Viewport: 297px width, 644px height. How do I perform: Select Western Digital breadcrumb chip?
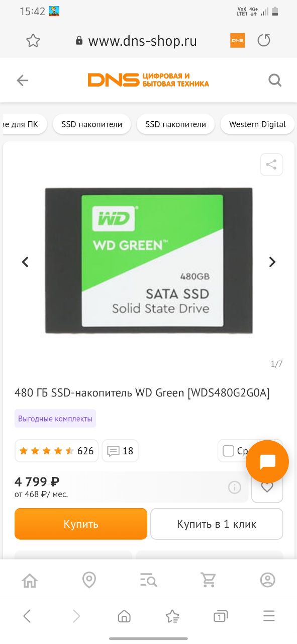tap(257, 124)
